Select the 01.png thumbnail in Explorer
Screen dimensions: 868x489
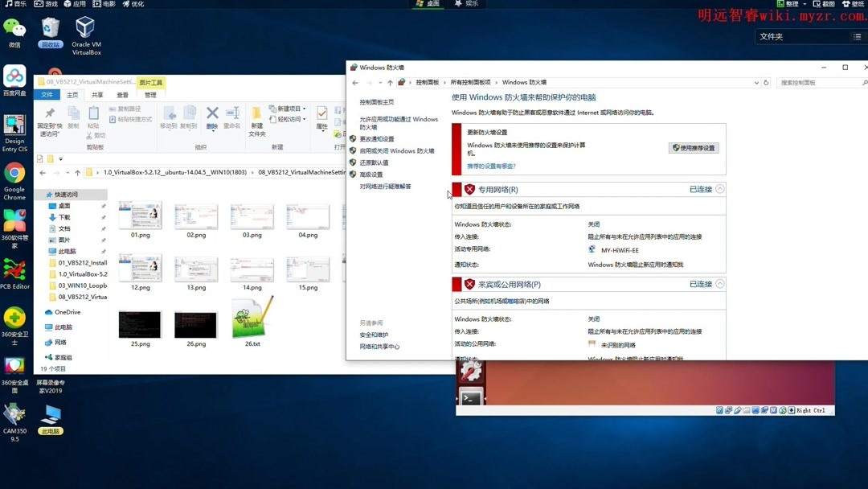[141, 216]
